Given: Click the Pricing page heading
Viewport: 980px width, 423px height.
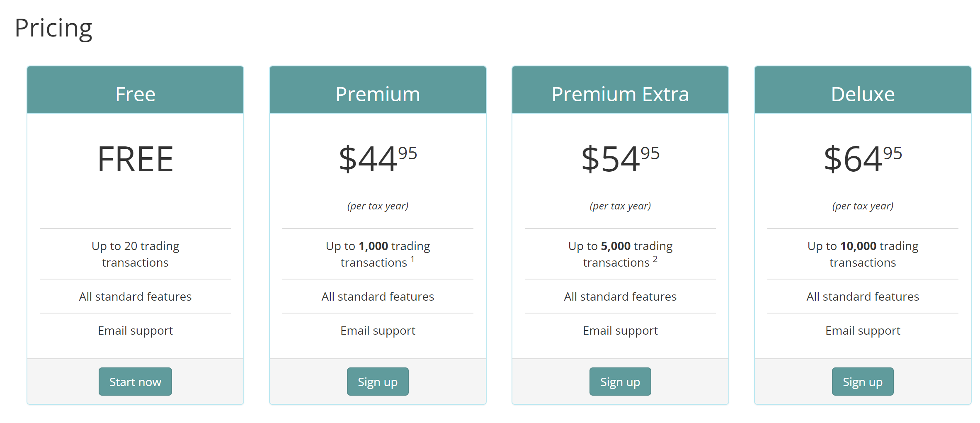Looking at the screenshot, I should [x=53, y=28].
